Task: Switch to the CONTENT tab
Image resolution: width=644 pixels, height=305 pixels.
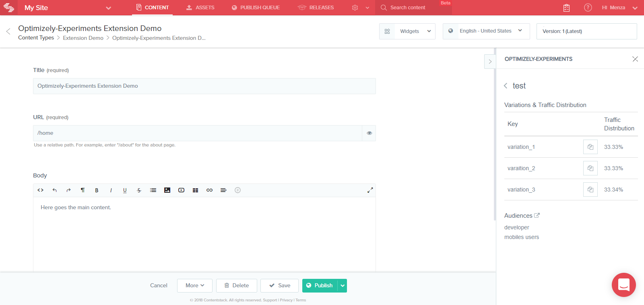Action: point(153,8)
